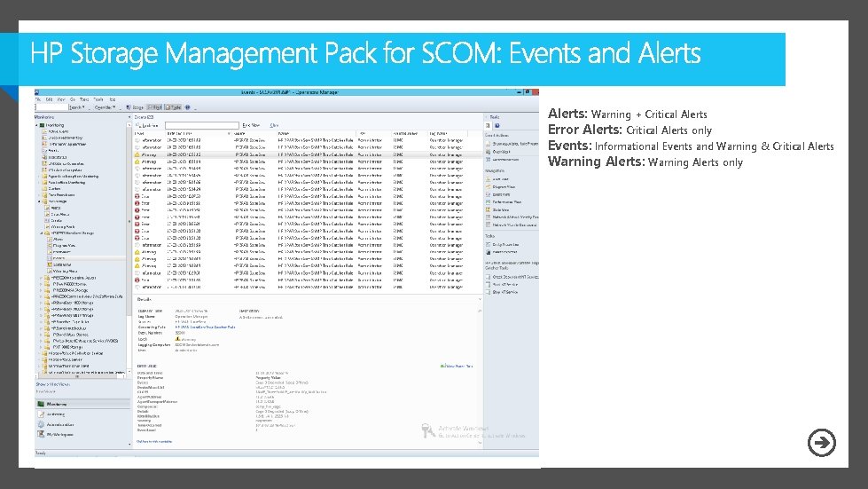Click the Date and Time column header
868x489 pixels.
pyautogui.click(x=198, y=133)
